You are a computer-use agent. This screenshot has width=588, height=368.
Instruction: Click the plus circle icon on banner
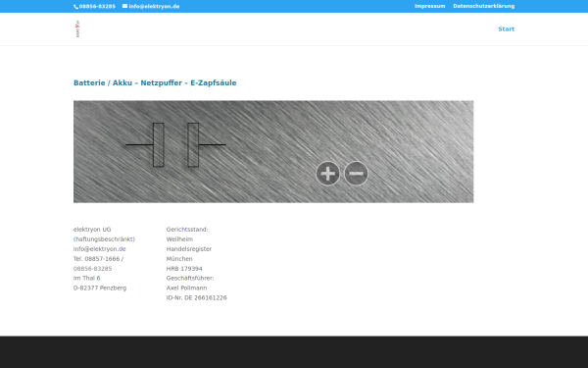[327, 174]
